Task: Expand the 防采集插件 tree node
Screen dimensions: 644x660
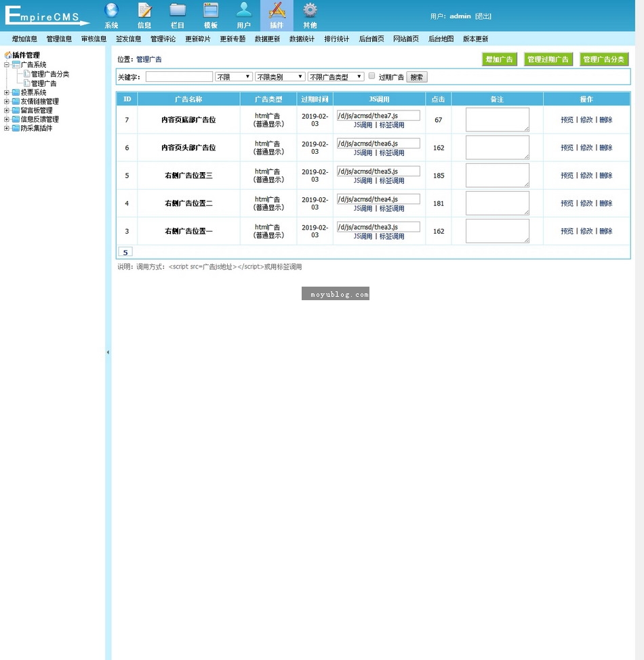Action: (x=7, y=128)
